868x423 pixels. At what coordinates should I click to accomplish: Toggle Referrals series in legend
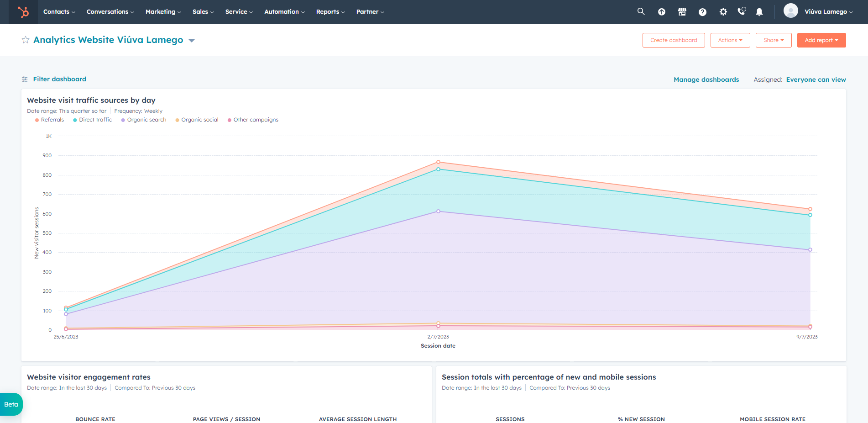coord(50,120)
